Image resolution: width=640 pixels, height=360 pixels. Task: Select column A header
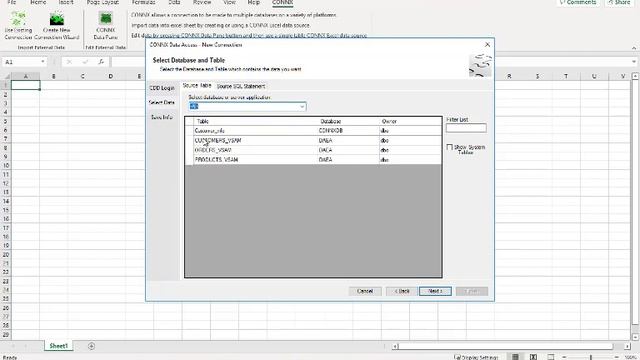click(25, 76)
